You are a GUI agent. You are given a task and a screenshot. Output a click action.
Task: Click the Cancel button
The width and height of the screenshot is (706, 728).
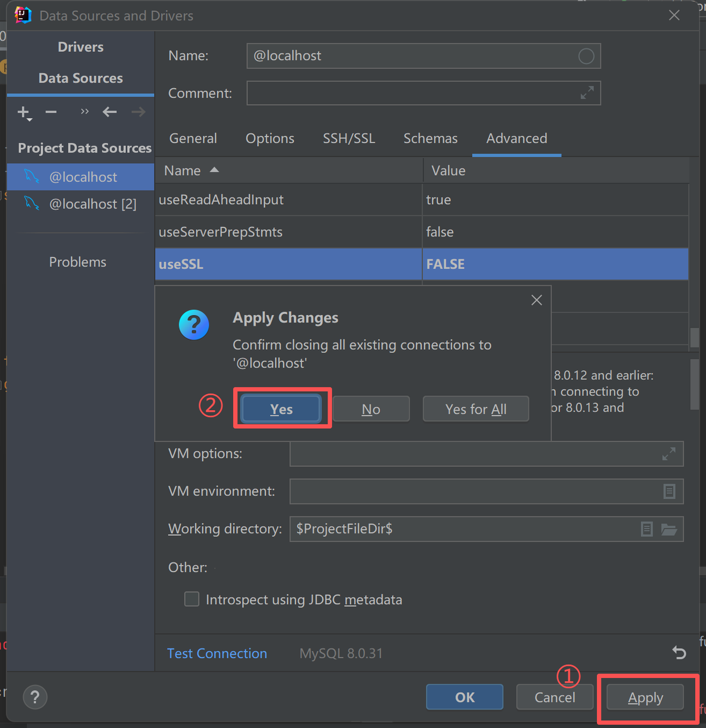[555, 697]
